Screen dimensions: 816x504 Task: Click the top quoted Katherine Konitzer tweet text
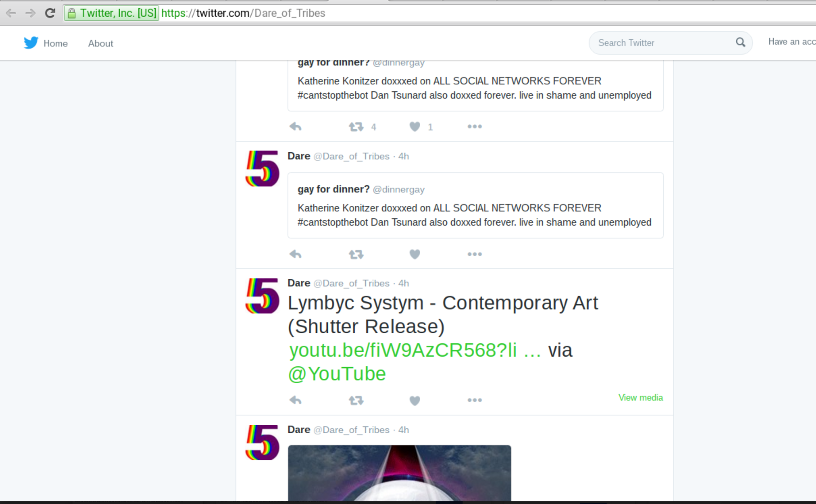(x=474, y=88)
